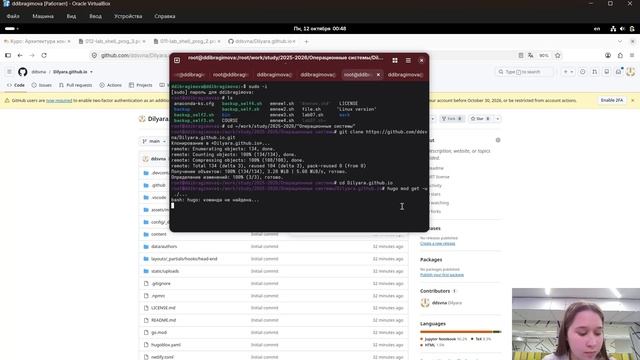Open the terminal hamburger menu

tap(408, 60)
